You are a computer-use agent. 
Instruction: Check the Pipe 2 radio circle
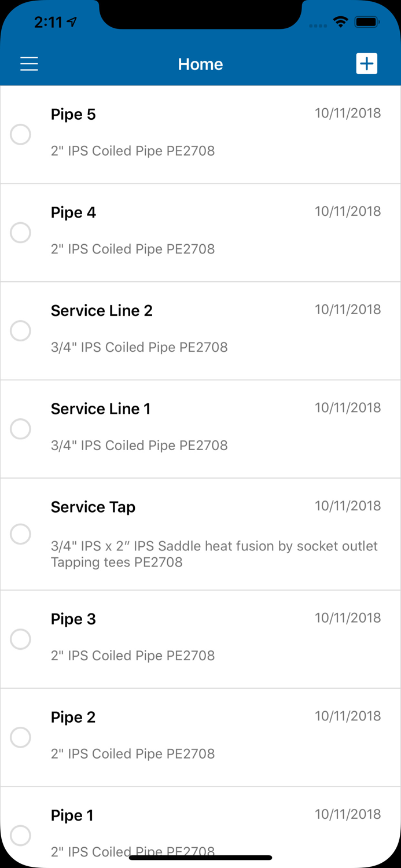(x=21, y=737)
